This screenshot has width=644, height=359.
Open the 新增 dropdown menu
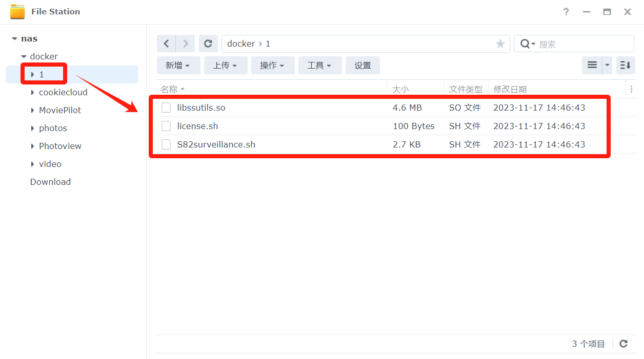178,66
